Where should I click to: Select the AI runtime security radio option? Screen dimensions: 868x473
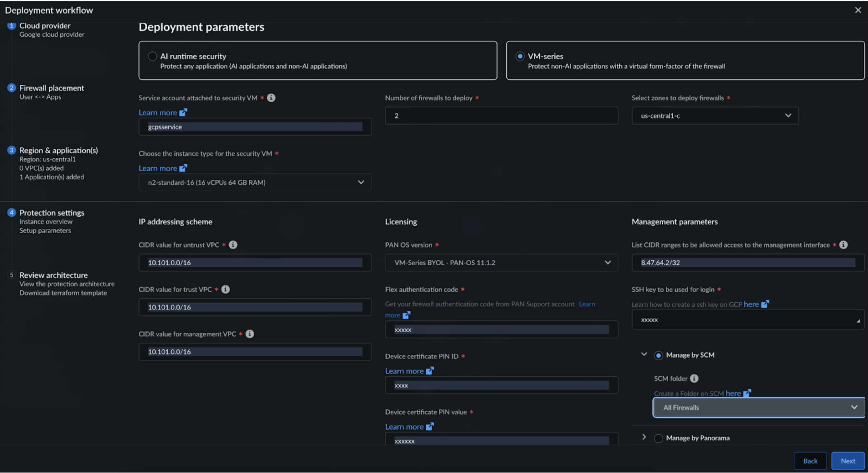(152, 56)
